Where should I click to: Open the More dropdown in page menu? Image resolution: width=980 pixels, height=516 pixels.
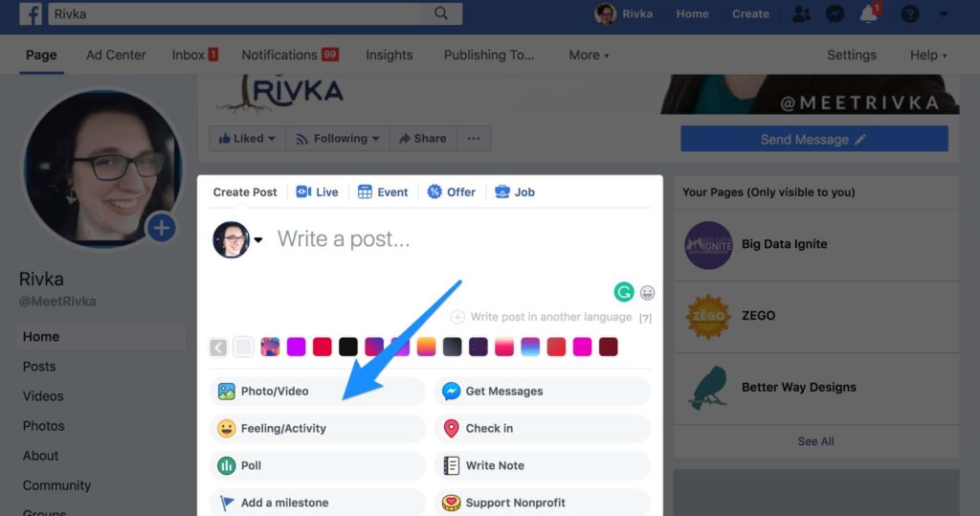tap(589, 56)
